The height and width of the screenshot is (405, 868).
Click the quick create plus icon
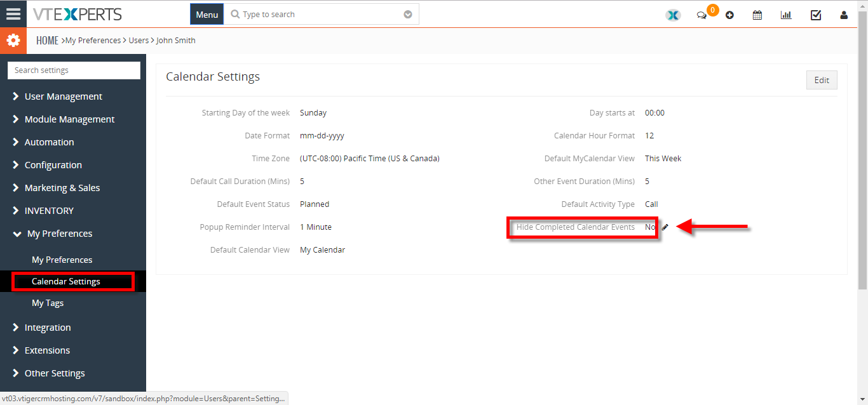pyautogui.click(x=729, y=15)
